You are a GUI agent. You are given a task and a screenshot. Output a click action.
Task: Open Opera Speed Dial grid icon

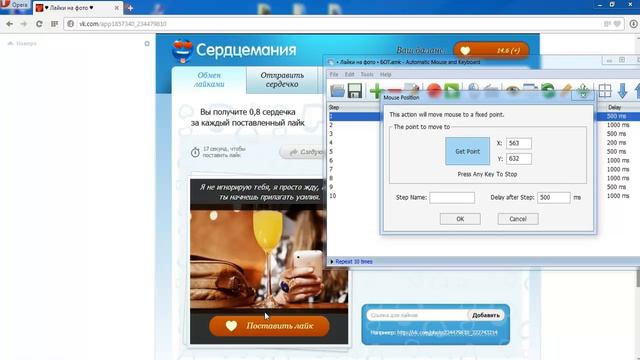(x=54, y=24)
